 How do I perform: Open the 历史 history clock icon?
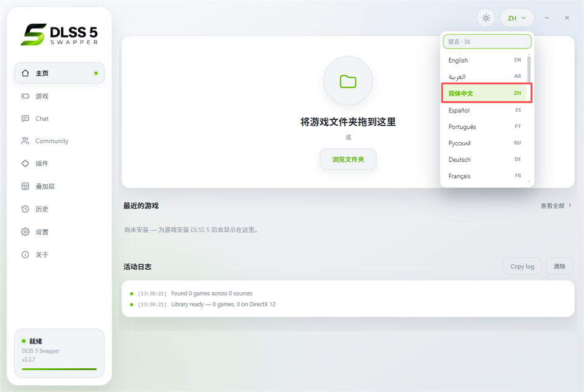(26, 209)
